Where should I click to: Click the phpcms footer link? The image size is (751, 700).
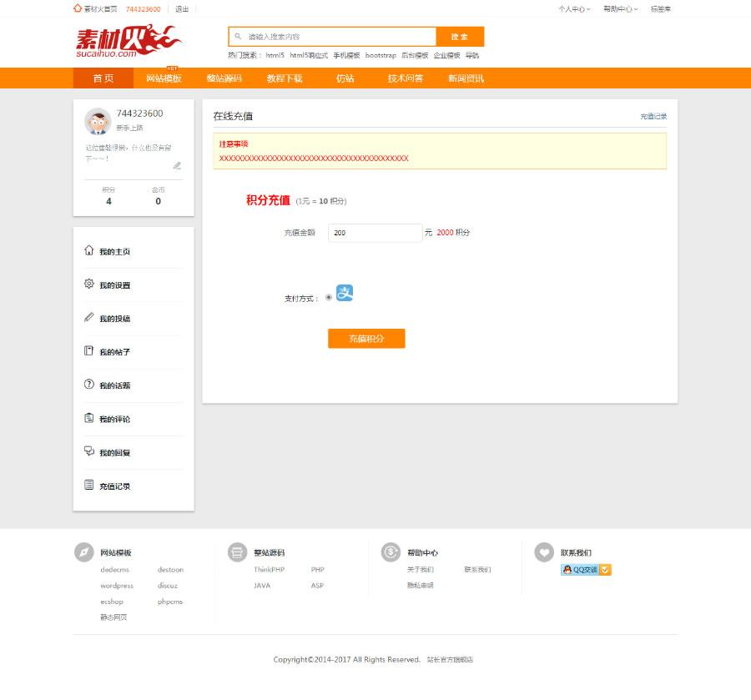pyautogui.click(x=170, y=602)
